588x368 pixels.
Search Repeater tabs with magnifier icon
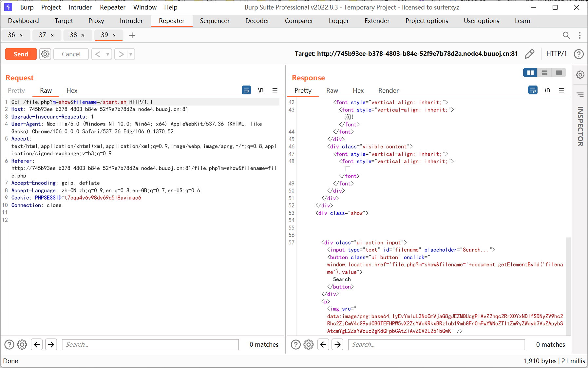(x=566, y=35)
